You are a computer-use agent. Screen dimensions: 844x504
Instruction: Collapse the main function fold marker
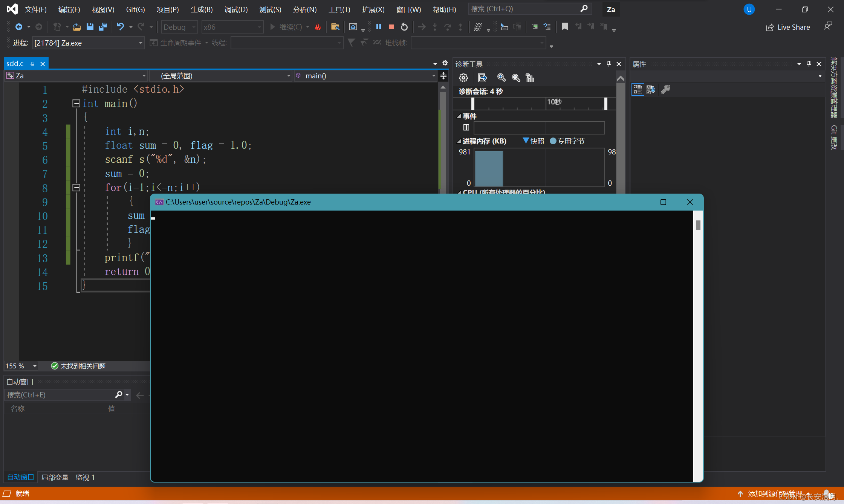click(76, 103)
